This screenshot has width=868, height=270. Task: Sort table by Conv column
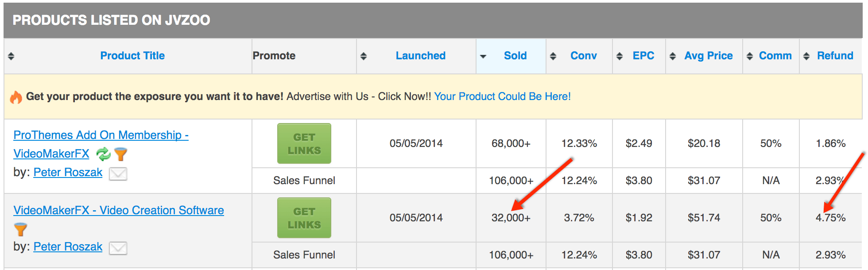584,56
